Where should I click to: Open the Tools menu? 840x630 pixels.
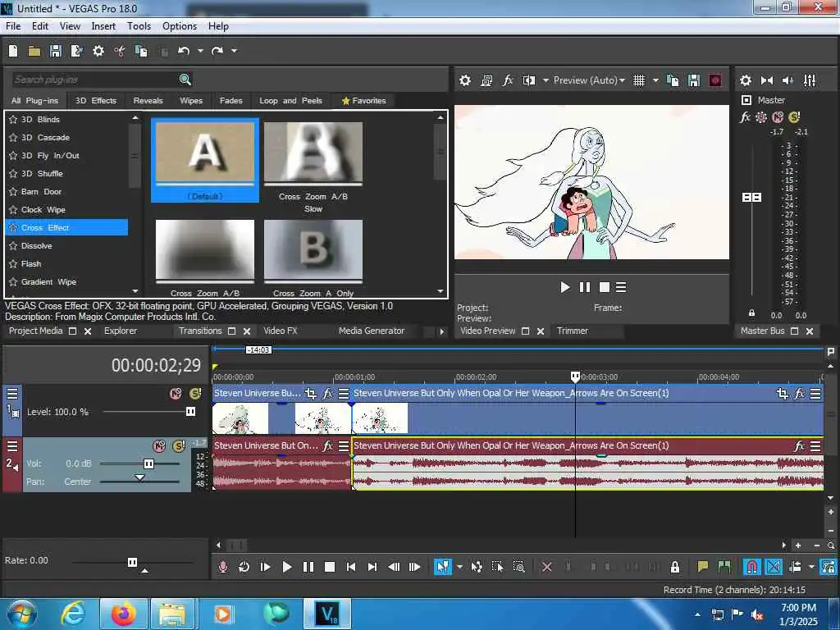pos(139,26)
